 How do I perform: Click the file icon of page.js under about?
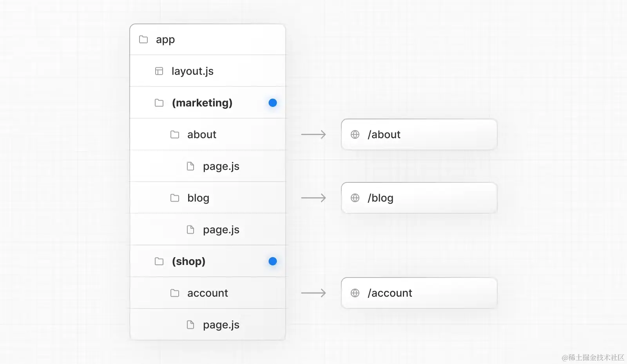(190, 166)
